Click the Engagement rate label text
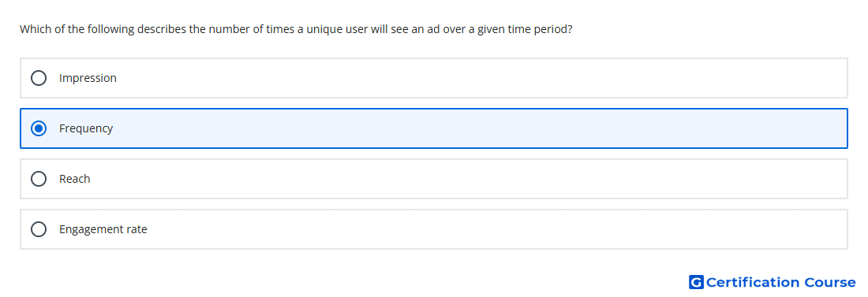 pos(103,229)
